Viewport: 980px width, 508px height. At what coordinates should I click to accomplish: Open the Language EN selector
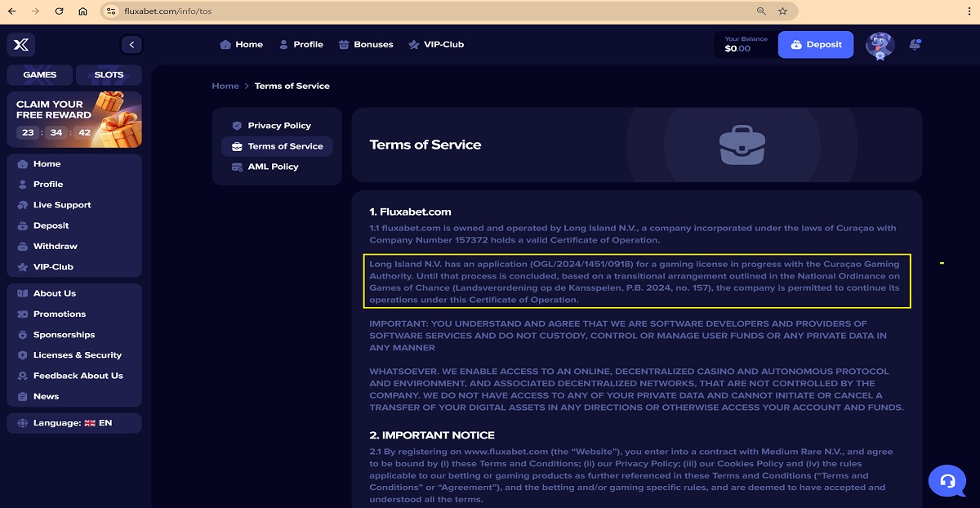click(x=73, y=423)
